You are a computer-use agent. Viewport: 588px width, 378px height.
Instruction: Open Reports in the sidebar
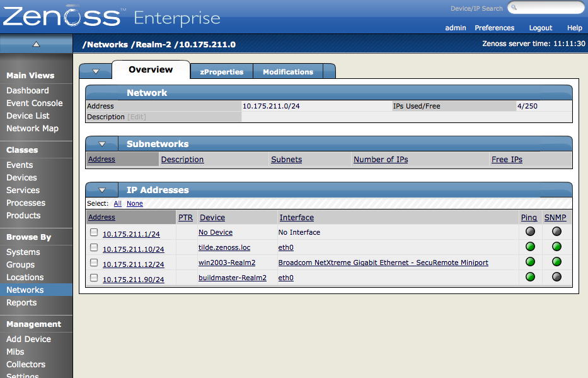[x=21, y=302]
